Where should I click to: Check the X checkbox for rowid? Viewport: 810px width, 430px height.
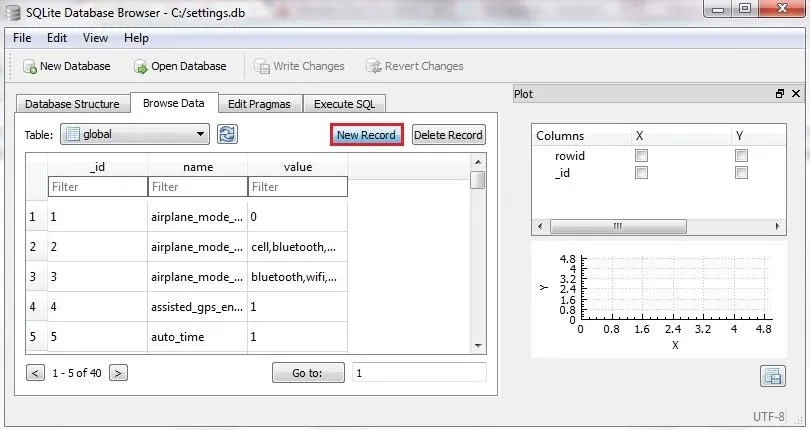coord(641,156)
